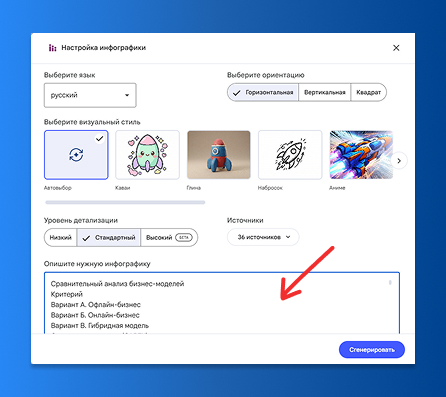The image size is (446, 397).
Task: Switch orientation to Вертикальная
Action: pos(325,92)
